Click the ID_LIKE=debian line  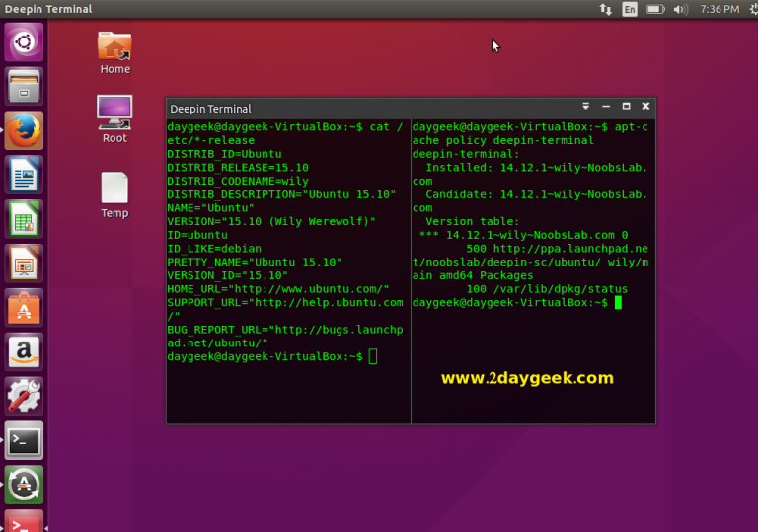coord(214,249)
